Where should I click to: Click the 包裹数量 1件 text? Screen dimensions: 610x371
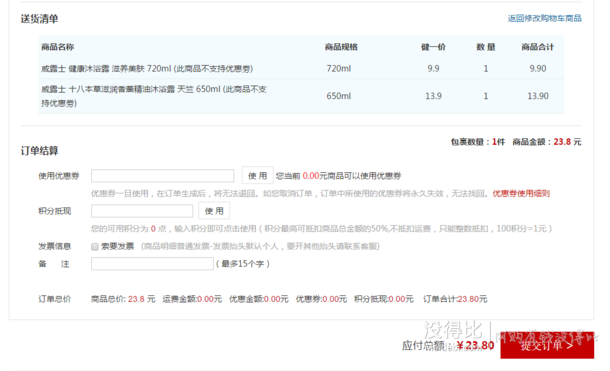(478, 142)
